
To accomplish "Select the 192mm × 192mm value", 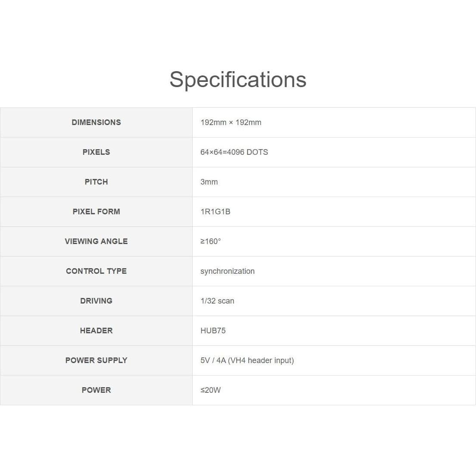I will click(x=231, y=122).
